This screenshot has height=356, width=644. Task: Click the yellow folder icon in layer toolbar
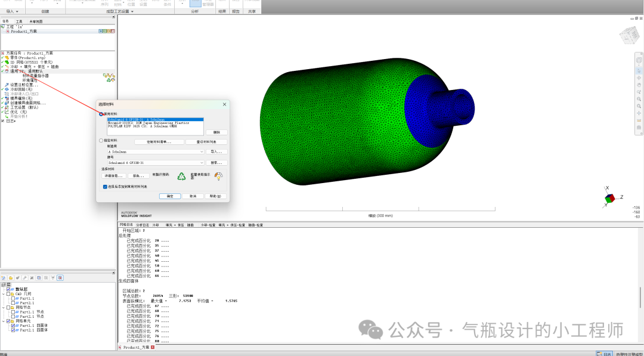[11, 278]
